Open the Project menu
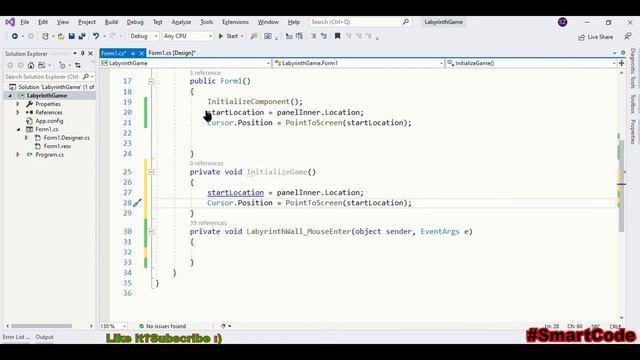Image resolution: width=640 pixels, height=360 pixels. (87, 22)
